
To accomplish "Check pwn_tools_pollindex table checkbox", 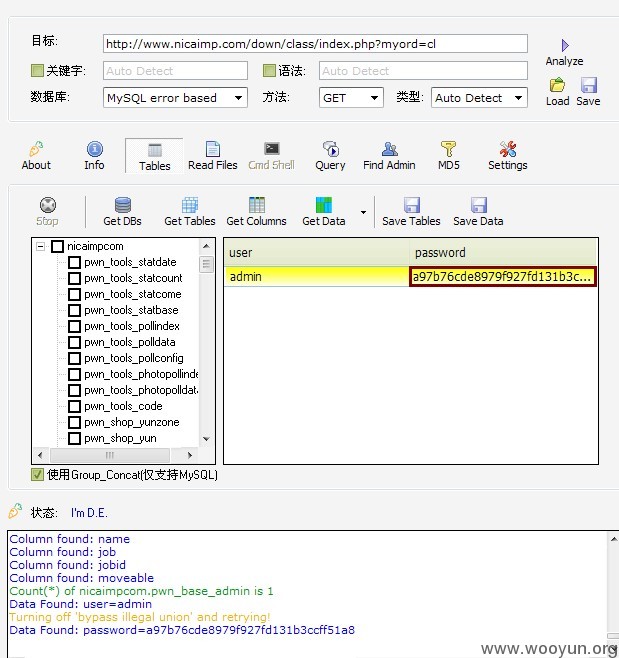I will (x=74, y=326).
